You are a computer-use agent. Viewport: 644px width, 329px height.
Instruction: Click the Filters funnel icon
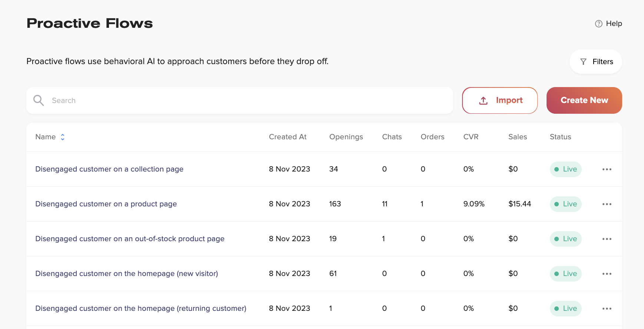pos(583,62)
